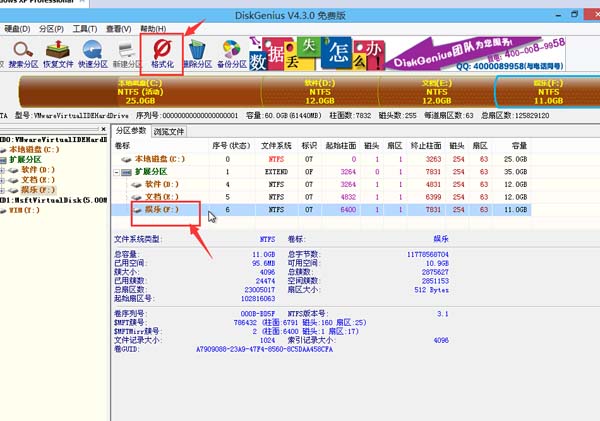Select 娱乐(F:) in the left tree

tap(38, 189)
